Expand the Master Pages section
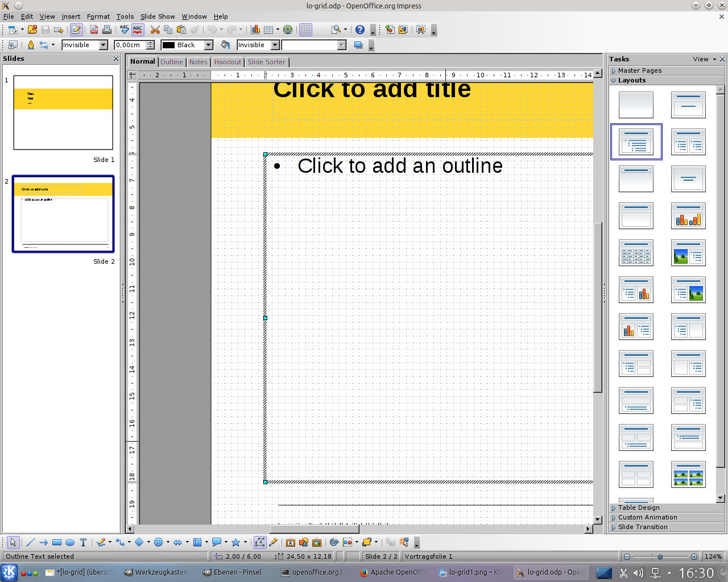 point(639,70)
